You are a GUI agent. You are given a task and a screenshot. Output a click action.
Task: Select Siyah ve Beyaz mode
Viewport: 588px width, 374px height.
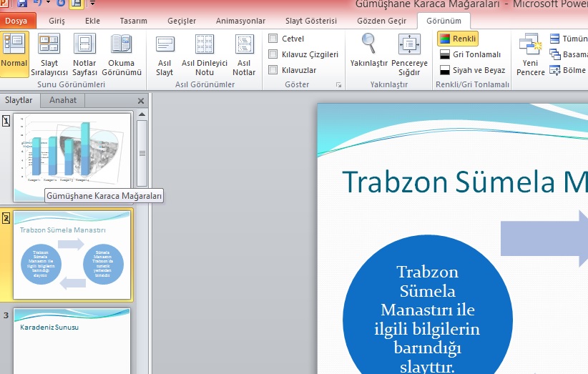coord(473,70)
